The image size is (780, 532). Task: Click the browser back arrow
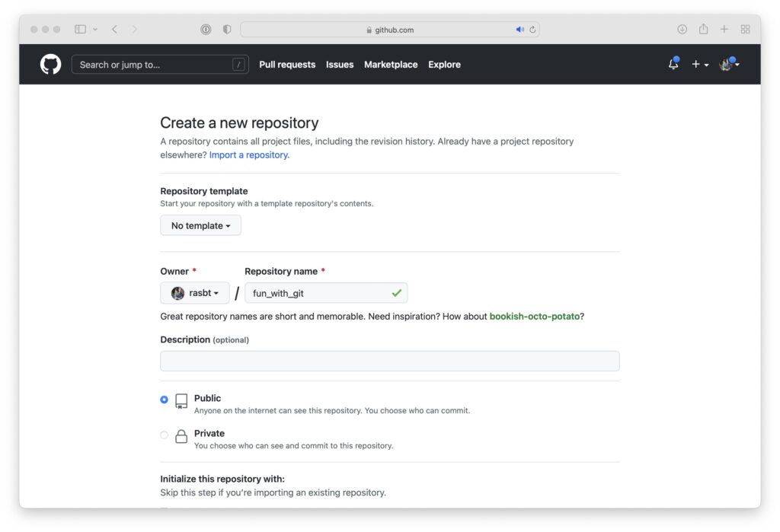click(x=113, y=29)
